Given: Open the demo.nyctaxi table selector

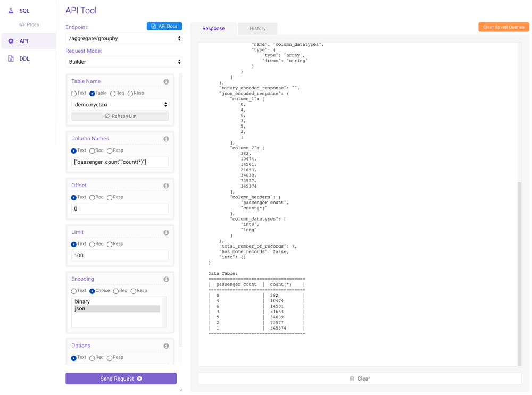Looking at the screenshot, I should pyautogui.click(x=120, y=105).
